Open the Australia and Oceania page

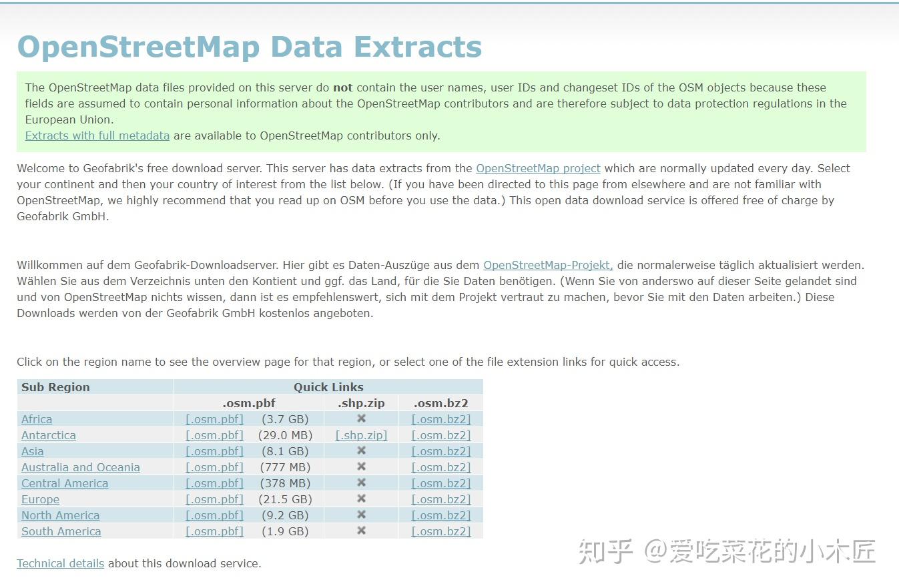click(x=80, y=467)
